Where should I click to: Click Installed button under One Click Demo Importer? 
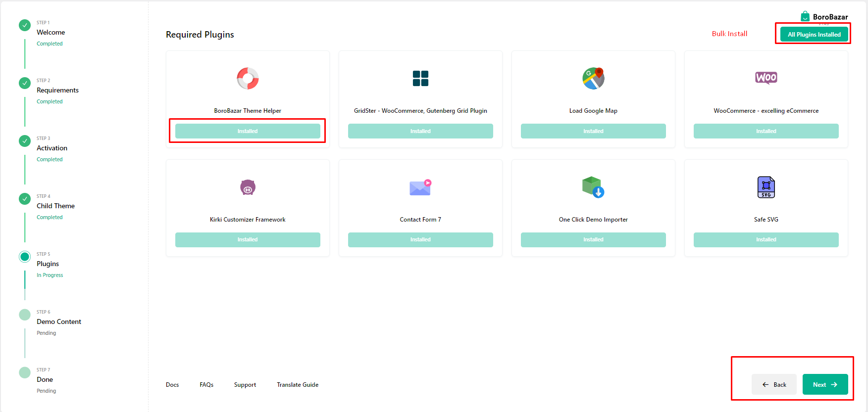593,239
